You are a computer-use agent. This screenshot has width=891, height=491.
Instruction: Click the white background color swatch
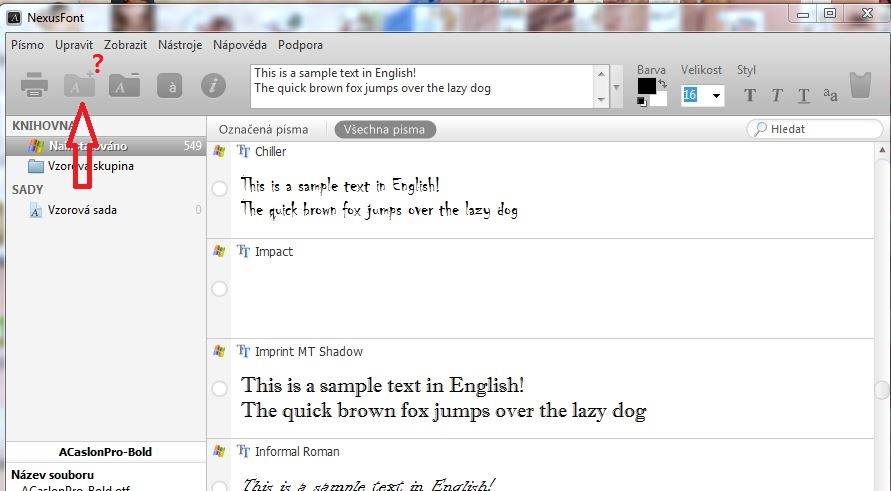point(660,99)
